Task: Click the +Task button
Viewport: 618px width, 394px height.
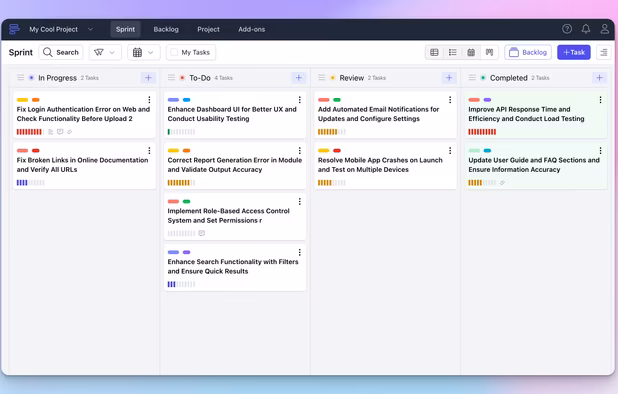Action: pos(573,52)
